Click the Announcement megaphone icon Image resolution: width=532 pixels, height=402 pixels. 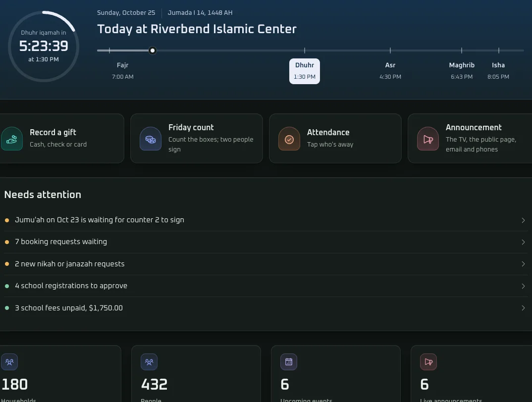(428, 139)
